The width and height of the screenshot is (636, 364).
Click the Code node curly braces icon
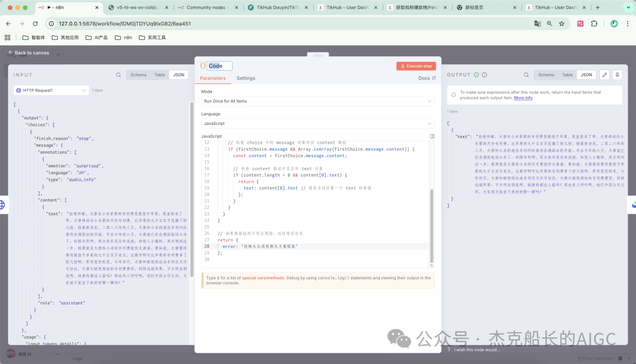pos(203,66)
